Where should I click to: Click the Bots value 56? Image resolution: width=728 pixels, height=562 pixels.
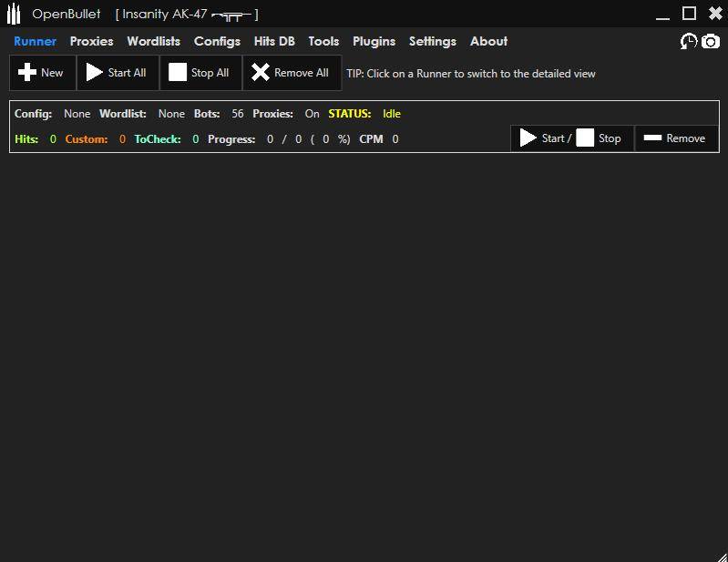(x=238, y=114)
